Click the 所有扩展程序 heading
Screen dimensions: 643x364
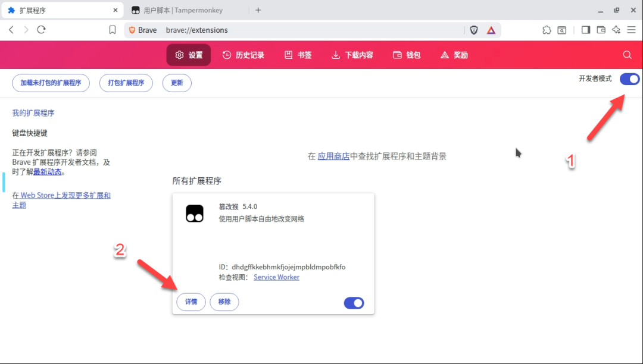(197, 181)
